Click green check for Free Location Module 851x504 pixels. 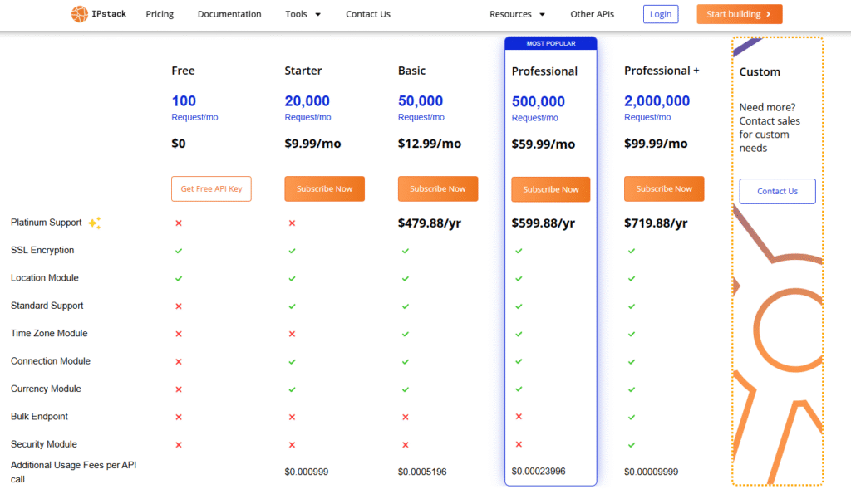(179, 278)
